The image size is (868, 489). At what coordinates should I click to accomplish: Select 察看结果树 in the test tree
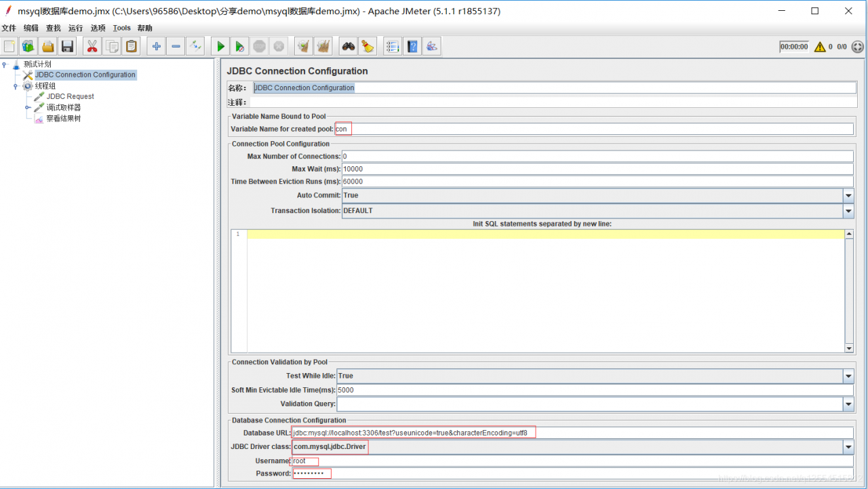pos(63,118)
